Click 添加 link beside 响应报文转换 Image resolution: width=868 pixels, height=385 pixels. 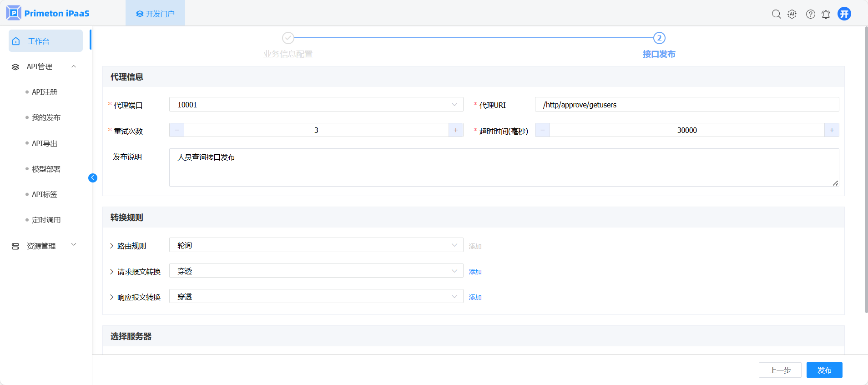click(475, 297)
